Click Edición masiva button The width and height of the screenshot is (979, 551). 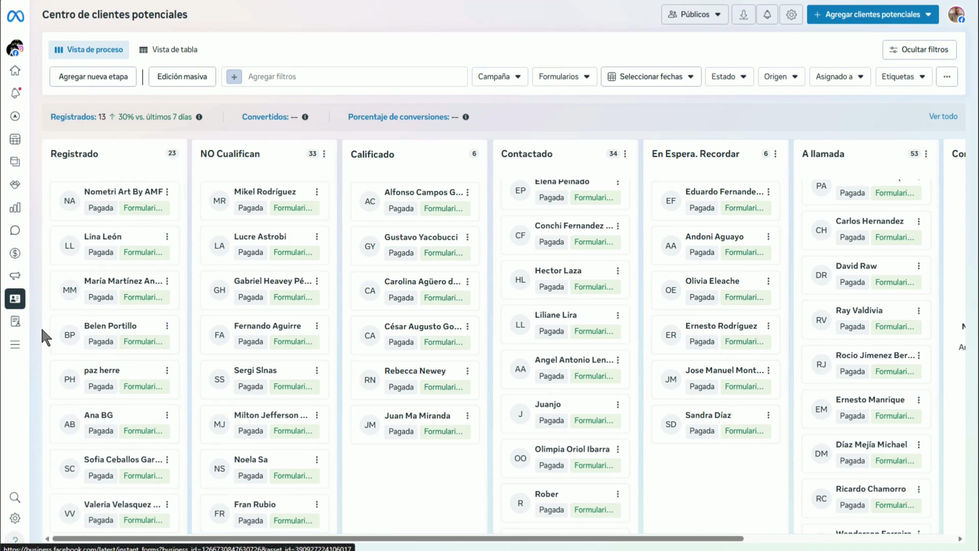point(182,77)
